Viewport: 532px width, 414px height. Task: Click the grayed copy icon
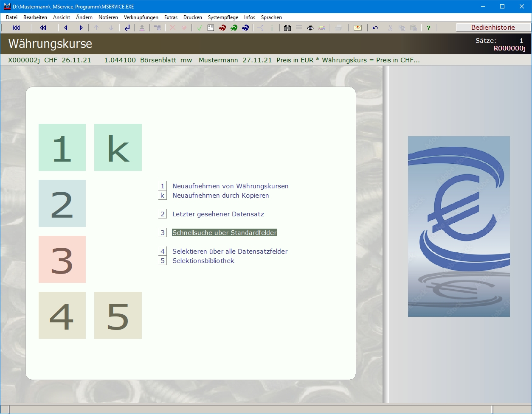point(402,28)
